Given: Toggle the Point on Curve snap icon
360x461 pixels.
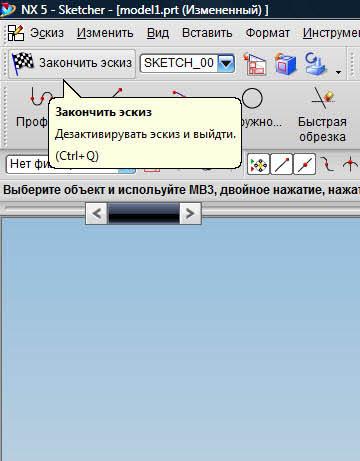Looking at the screenshot, I should pos(327,164).
